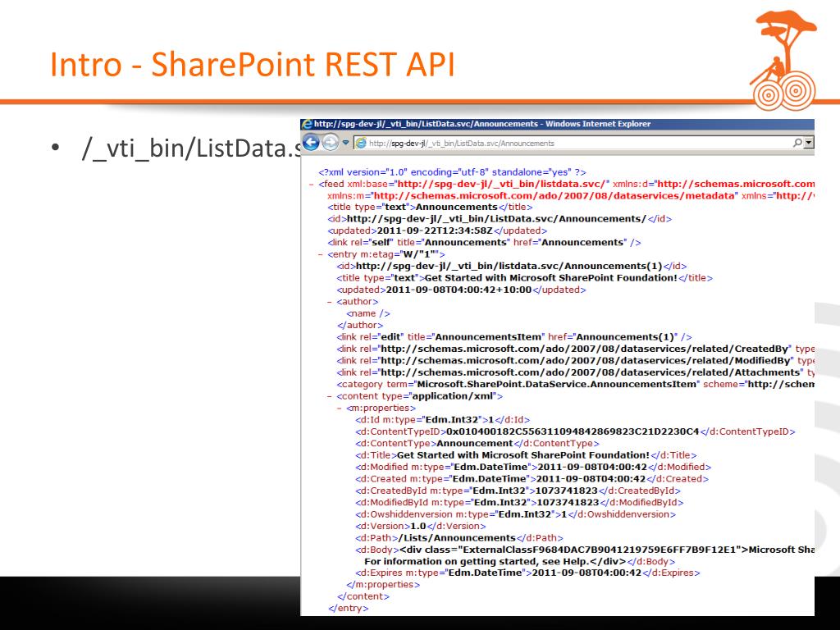The height and width of the screenshot is (630, 840).
Task: Click the bullet text /_vti_bin/ListData.s
Action: pyautogui.click(x=192, y=148)
